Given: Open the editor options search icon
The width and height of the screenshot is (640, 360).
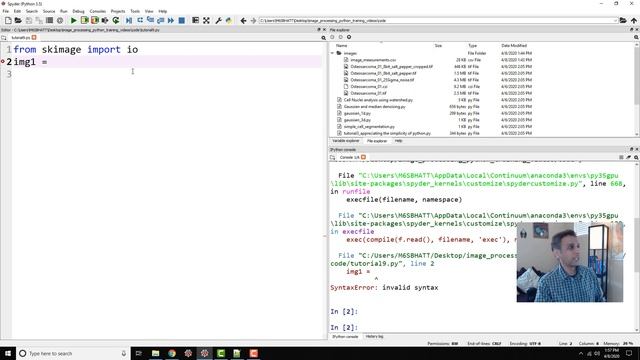Looking at the screenshot, I should 323,38.
